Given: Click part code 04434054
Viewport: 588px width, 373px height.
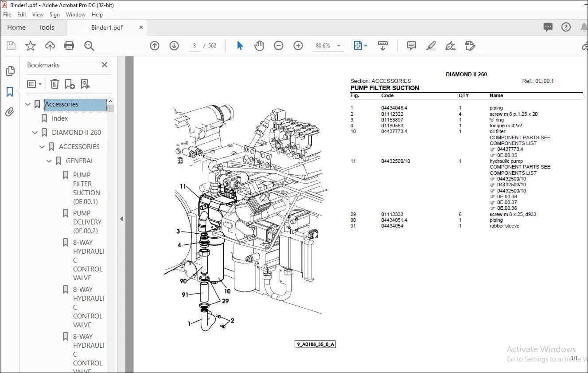Looking at the screenshot, I should coord(392,226).
